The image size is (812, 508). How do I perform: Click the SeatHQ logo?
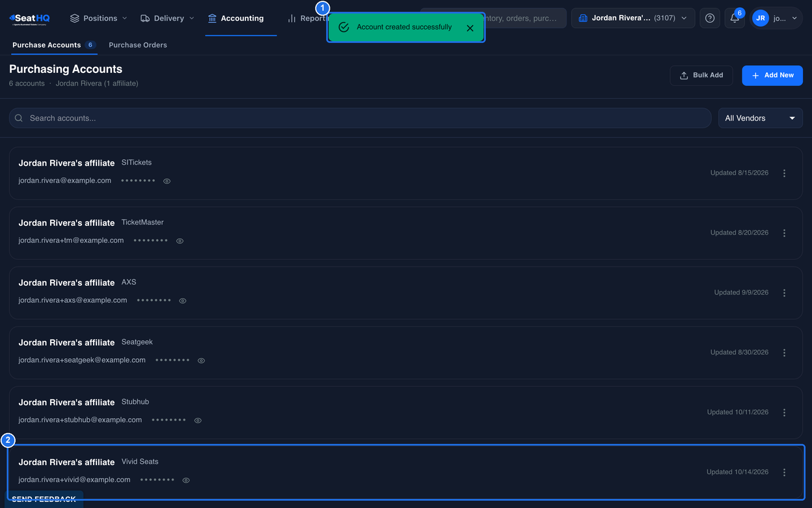point(29,19)
